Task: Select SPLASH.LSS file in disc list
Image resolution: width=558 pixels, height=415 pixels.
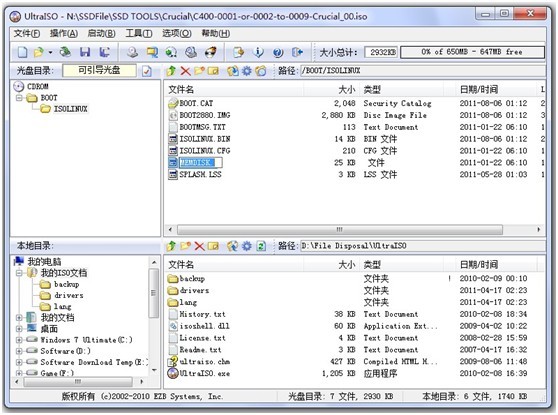Action: (200, 174)
